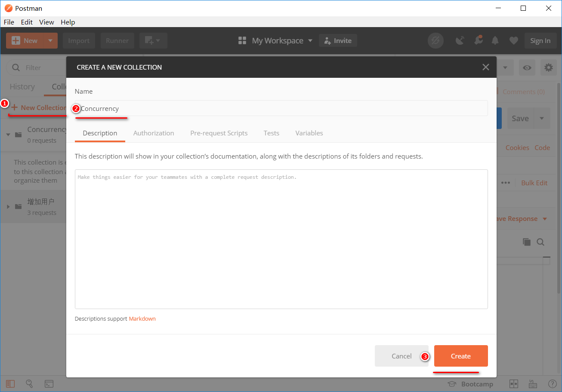Open the View menu
The height and width of the screenshot is (392, 562).
46,22
